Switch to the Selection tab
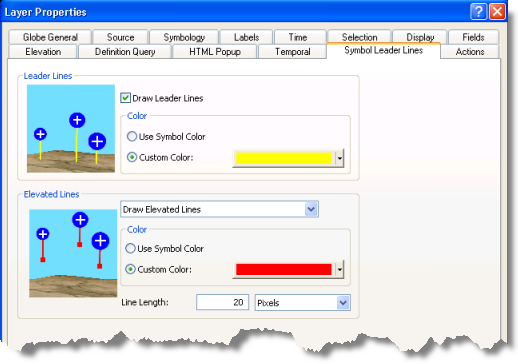Image resolution: width=518 pixels, height=364 pixels. click(359, 37)
